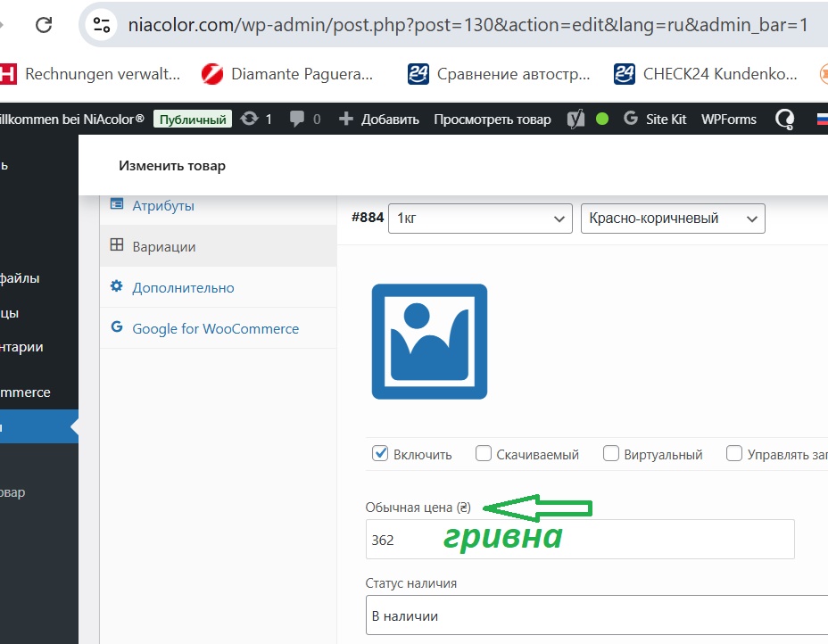Screen dimensions: 828x644
Task: Switch to the Атрибуты tab
Action: point(162,206)
